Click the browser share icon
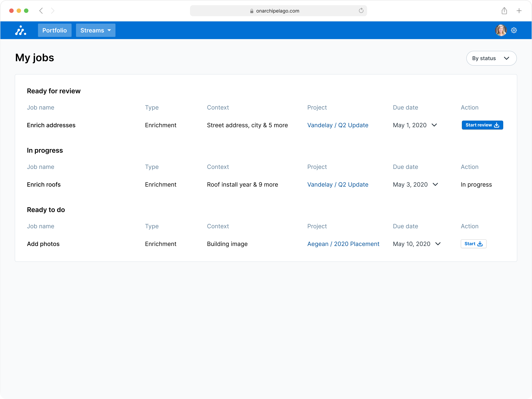This screenshot has width=532, height=399. point(504,11)
